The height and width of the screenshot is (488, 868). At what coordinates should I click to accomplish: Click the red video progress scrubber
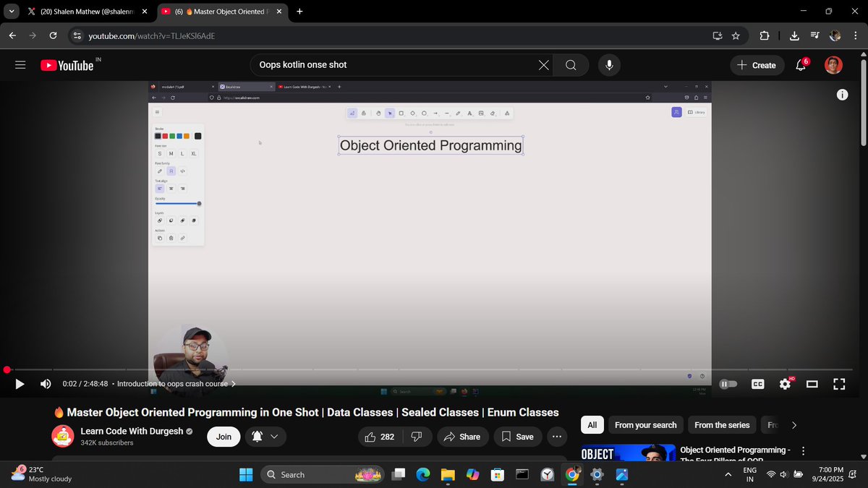(7, 369)
